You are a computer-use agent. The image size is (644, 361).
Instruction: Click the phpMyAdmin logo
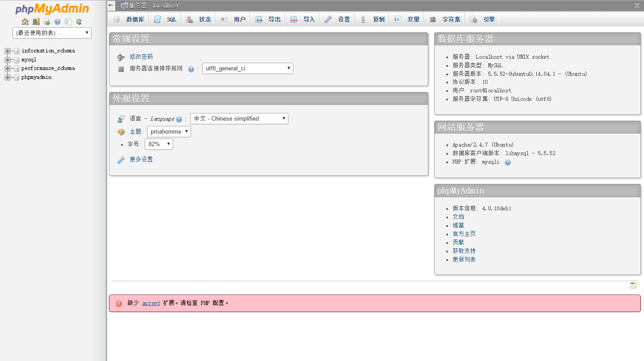point(52,9)
